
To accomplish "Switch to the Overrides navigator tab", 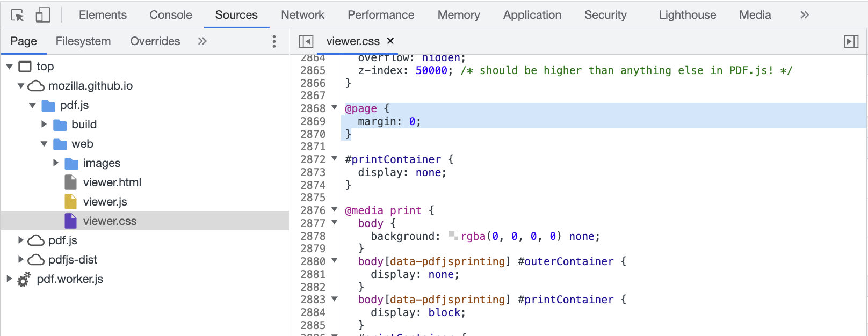I will (155, 41).
